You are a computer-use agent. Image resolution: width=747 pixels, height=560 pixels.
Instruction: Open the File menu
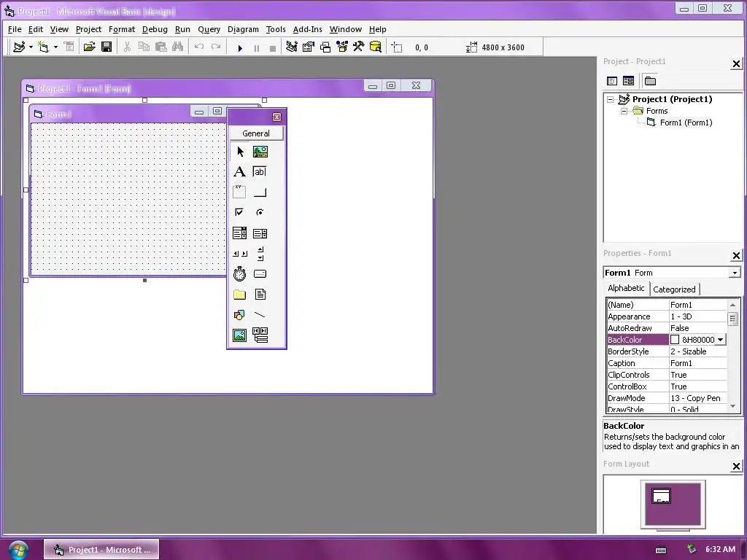pos(15,29)
